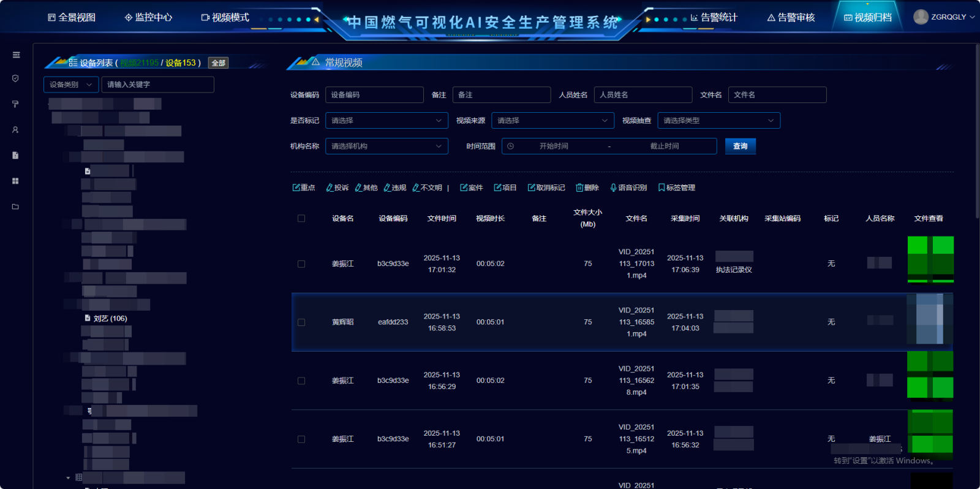
Task: Click the shield icon in left sidebar
Action: [x=16, y=78]
